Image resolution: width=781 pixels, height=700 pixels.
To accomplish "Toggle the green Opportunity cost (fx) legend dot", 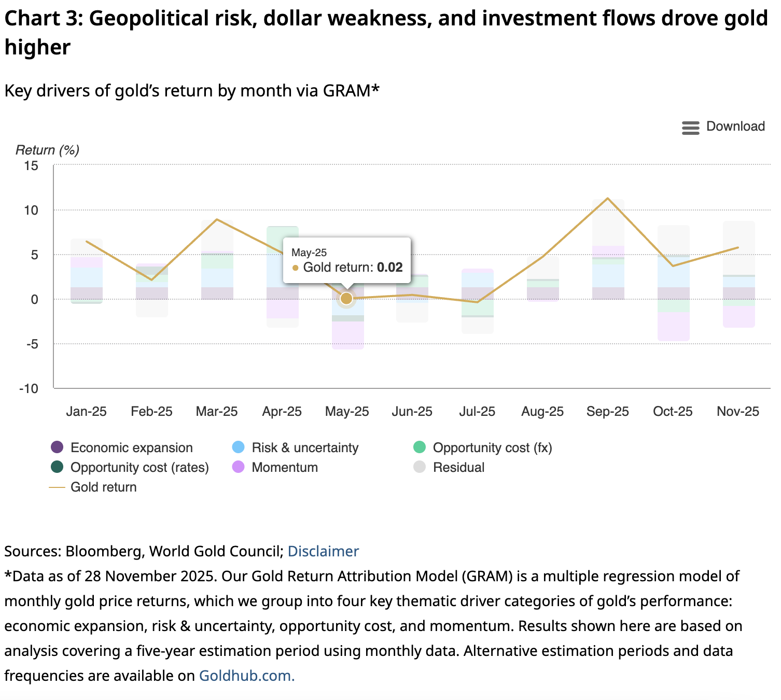I will tap(420, 447).
